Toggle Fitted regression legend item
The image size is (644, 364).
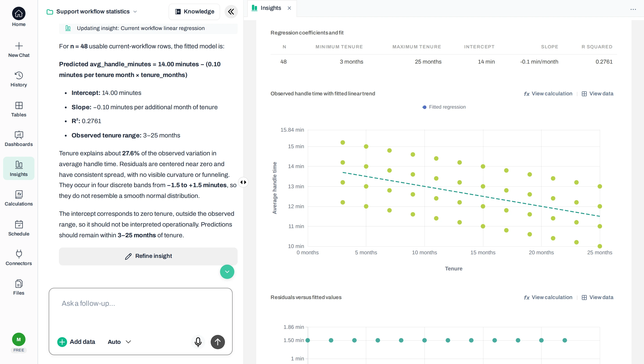(444, 107)
